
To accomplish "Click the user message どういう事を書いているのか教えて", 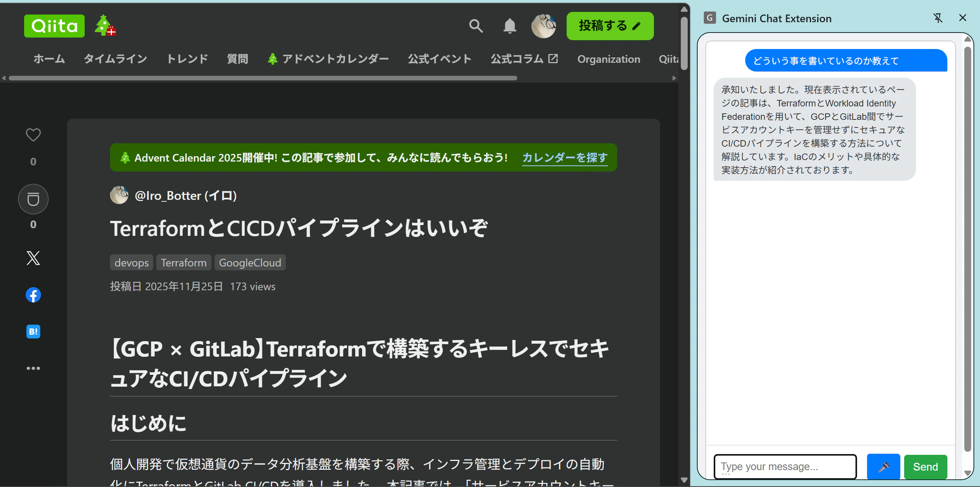I will (x=846, y=60).
